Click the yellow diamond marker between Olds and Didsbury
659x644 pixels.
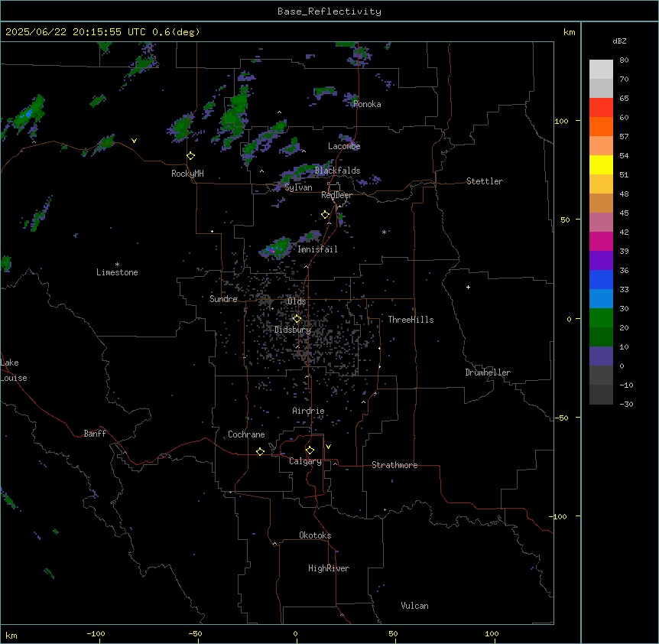pos(297,319)
